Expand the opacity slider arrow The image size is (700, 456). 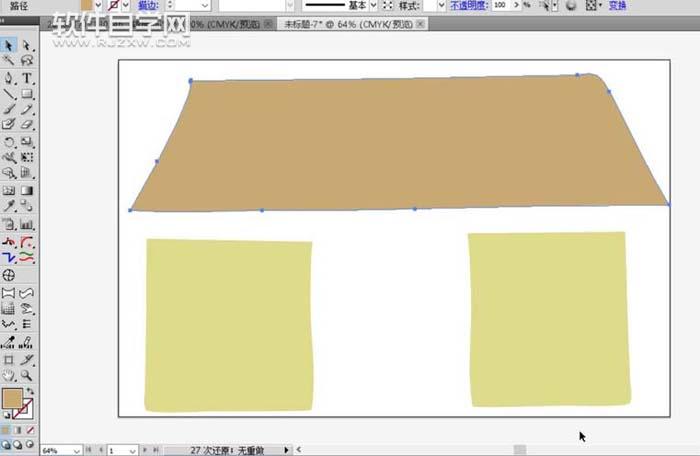pos(517,5)
